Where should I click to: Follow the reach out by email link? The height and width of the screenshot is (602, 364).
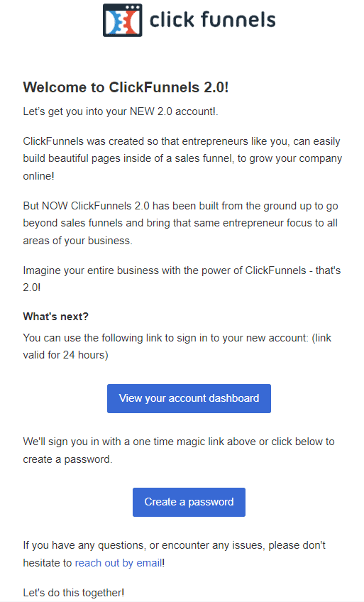tap(118, 563)
